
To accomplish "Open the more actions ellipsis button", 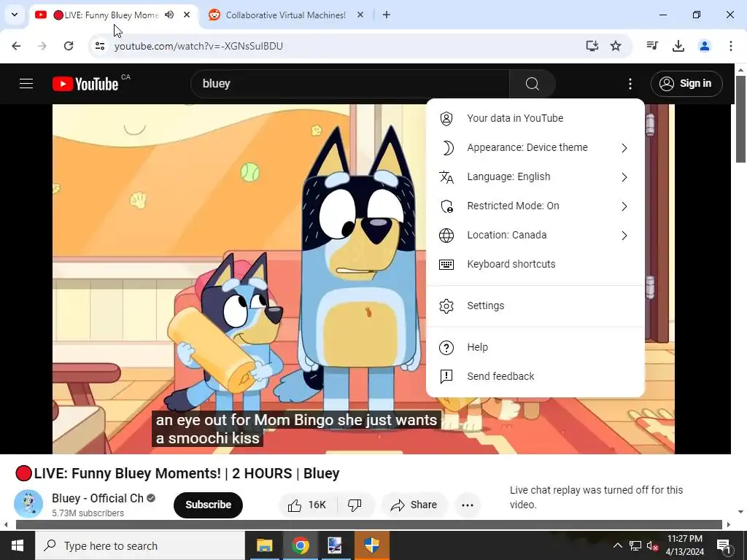I will (468, 505).
